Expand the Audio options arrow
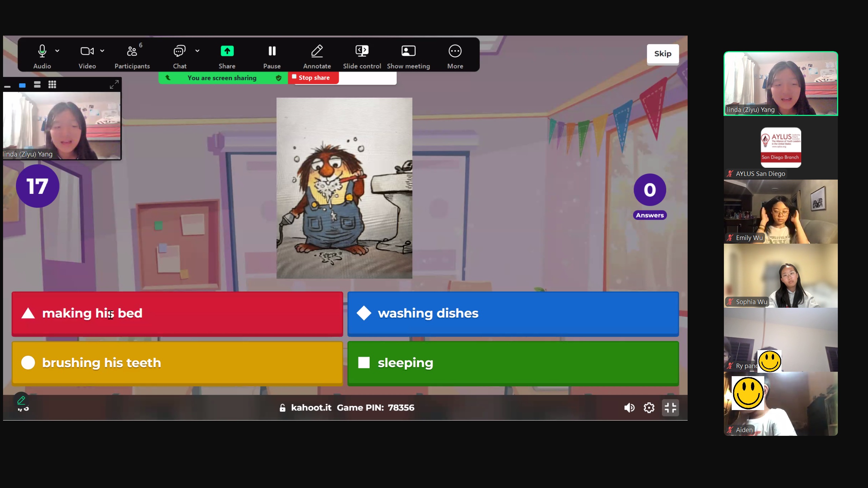This screenshot has width=868, height=488. 57,51
